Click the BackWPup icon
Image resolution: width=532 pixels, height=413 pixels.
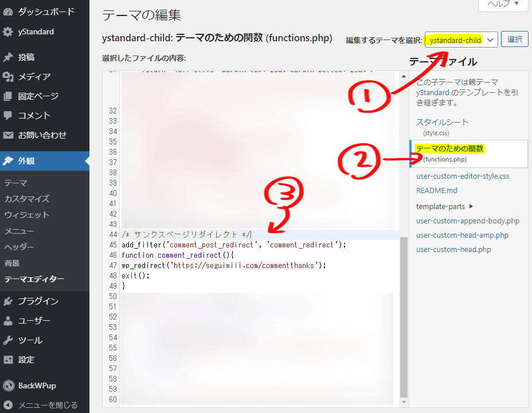9,386
